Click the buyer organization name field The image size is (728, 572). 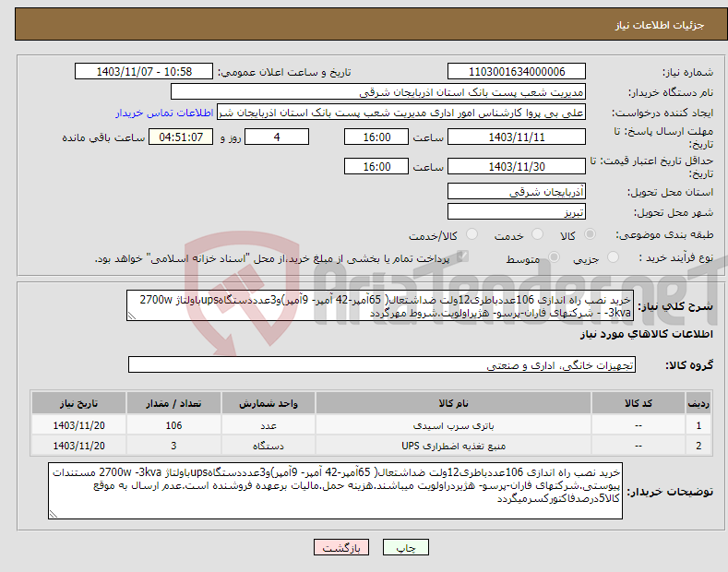(378, 92)
